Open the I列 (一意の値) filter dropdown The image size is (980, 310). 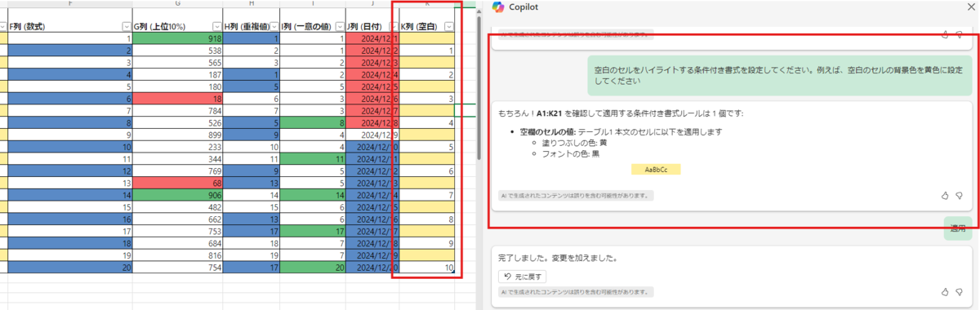click(x=340, y=27)
